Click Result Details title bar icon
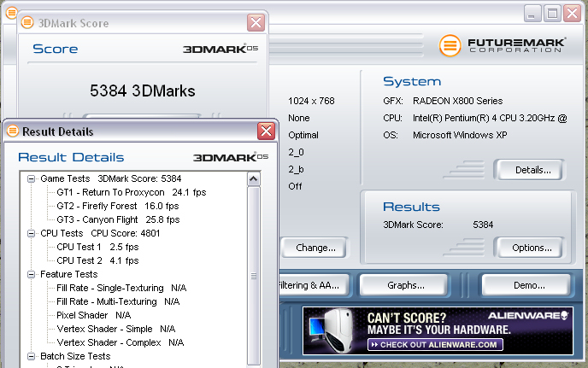This screenshot has width=588, height=368. point(13,131)
